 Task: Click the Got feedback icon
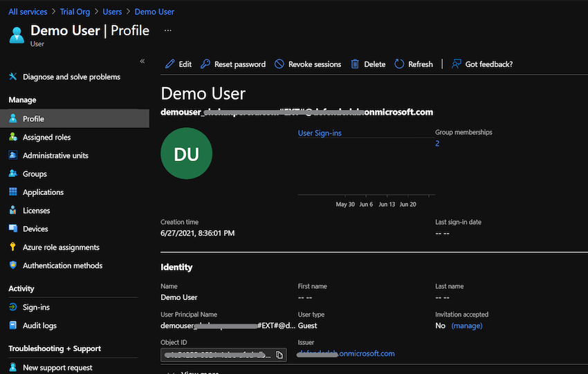457,64
